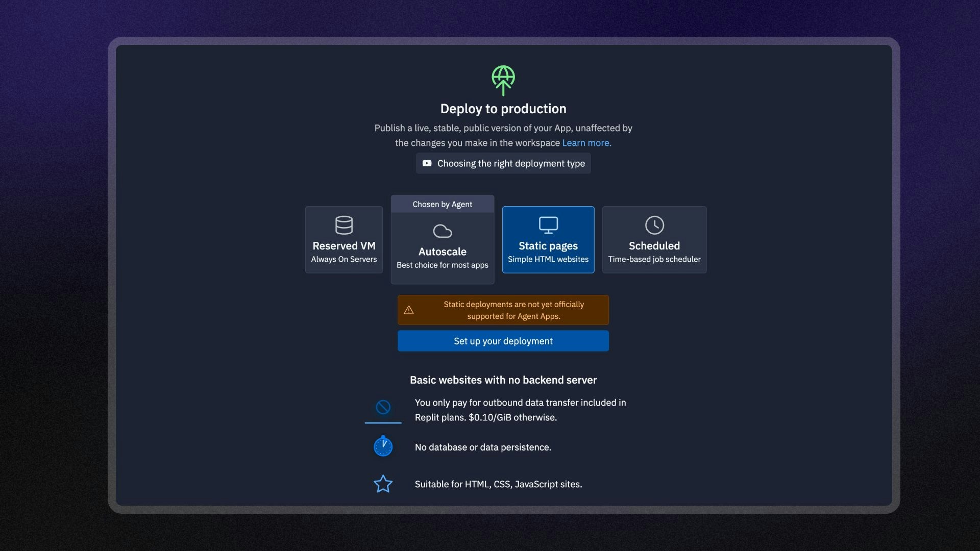
Task: Click the warning triangle icon
Action: pyautogui.click(x=409, y=310)
